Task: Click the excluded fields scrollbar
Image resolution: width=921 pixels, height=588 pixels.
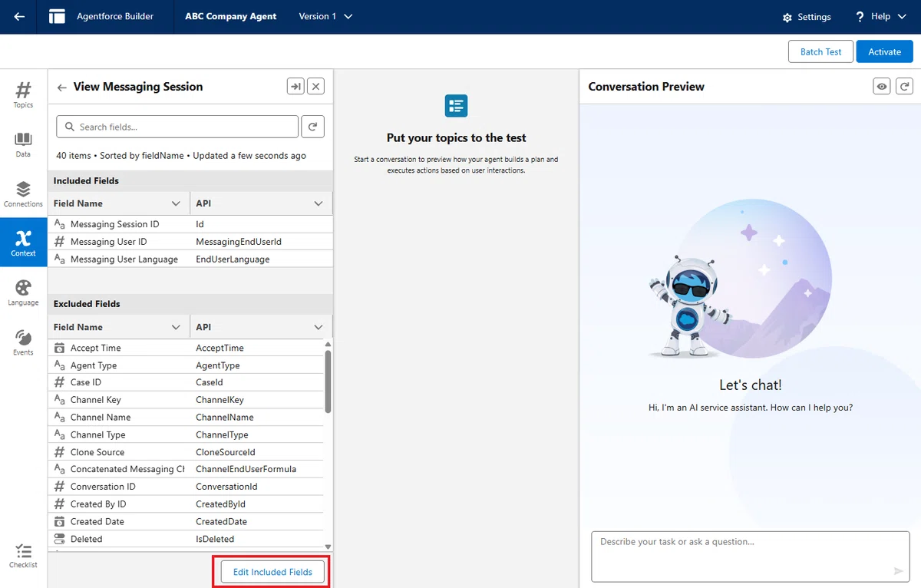Action: click(328, 382)
